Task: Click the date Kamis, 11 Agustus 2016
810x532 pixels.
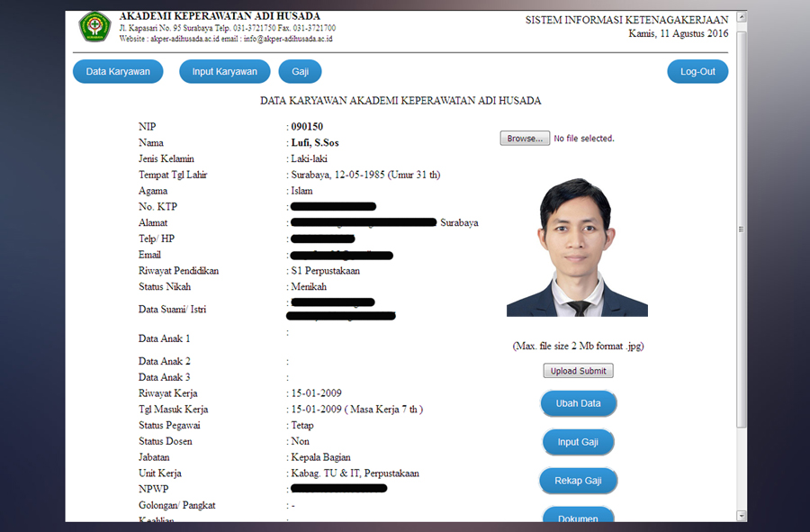Action: point(679,33)
